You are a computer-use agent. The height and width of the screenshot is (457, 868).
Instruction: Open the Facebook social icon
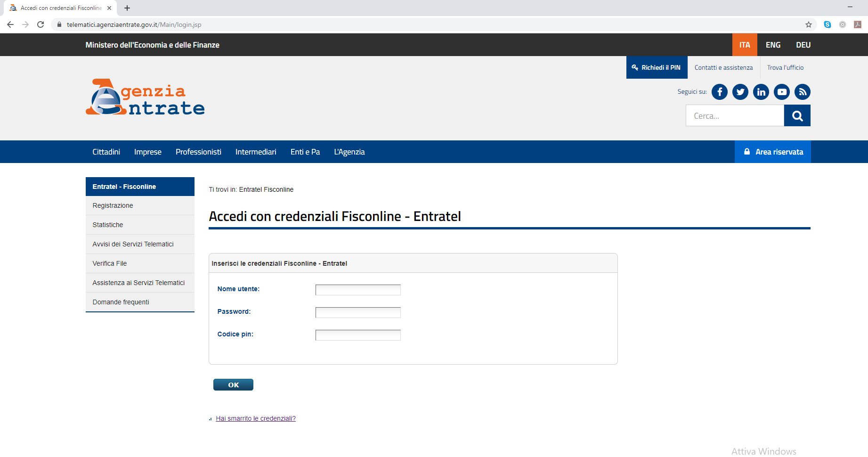719,92
